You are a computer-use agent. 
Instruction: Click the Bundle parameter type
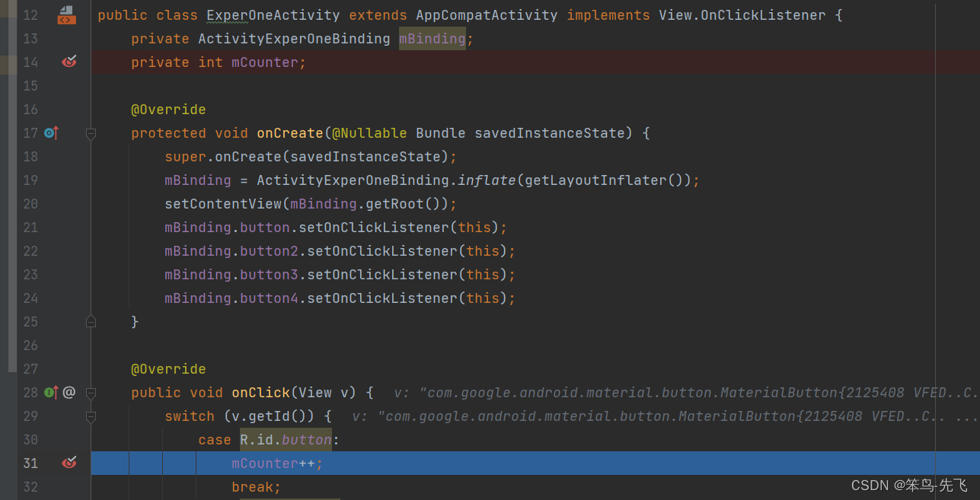(x=441, y=133)
